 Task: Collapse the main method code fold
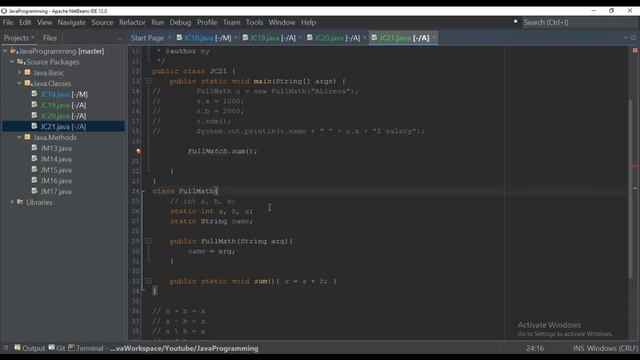pyautogui.click(x=148, y=81)
